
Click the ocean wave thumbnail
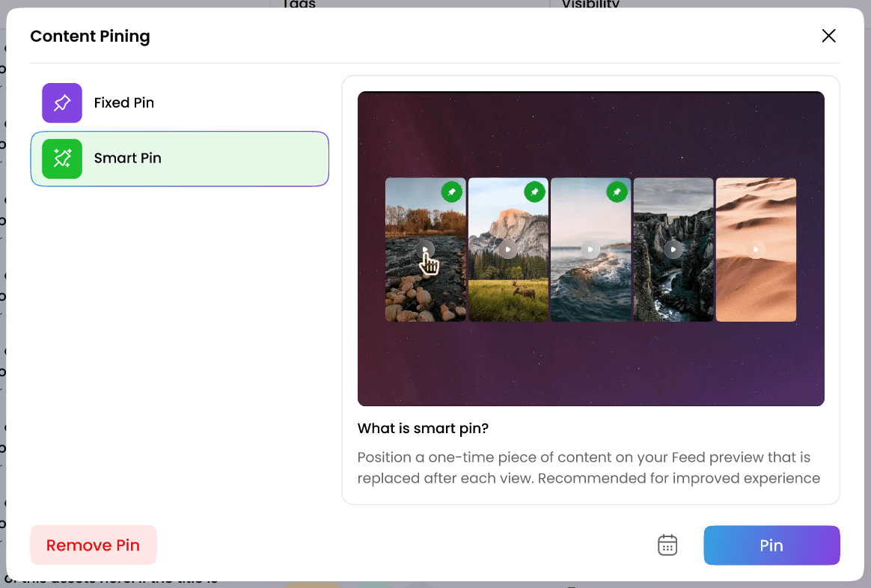pyautogui.click(x=590, y=250)
